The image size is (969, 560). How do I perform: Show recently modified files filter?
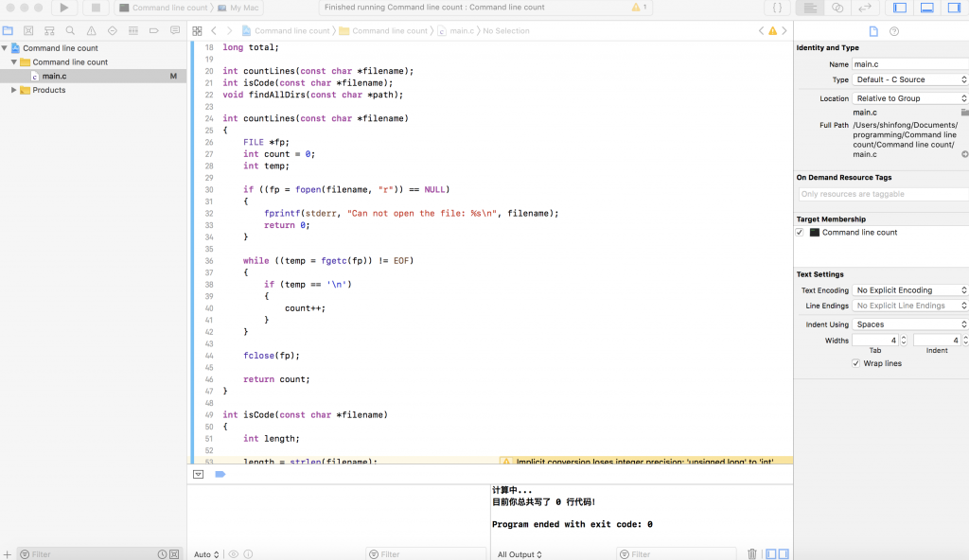tap(162, 554)
